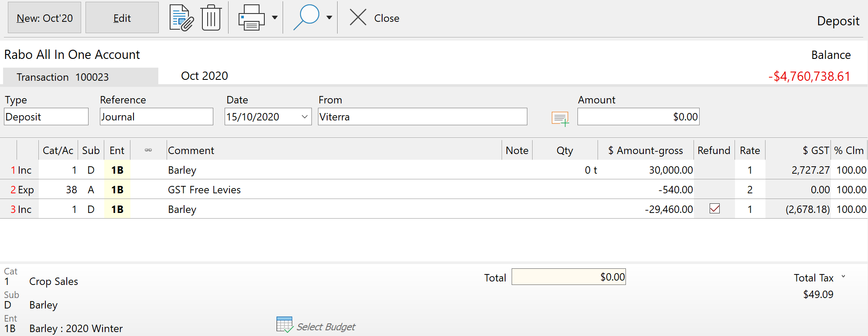Select the GST Free Levies comment cell
Viewport: 868px width, 336px height.
coord(334,190)
